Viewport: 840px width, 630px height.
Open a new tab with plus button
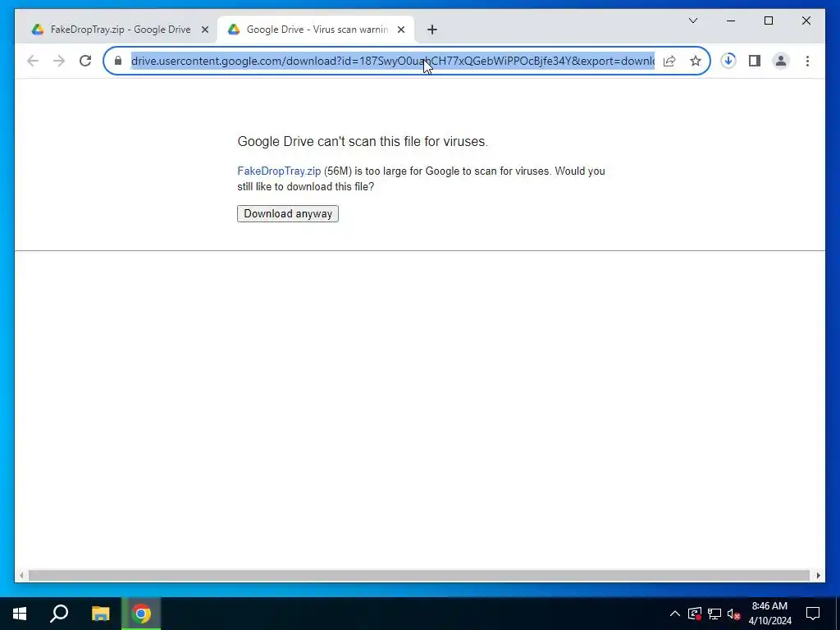(432, 30)
